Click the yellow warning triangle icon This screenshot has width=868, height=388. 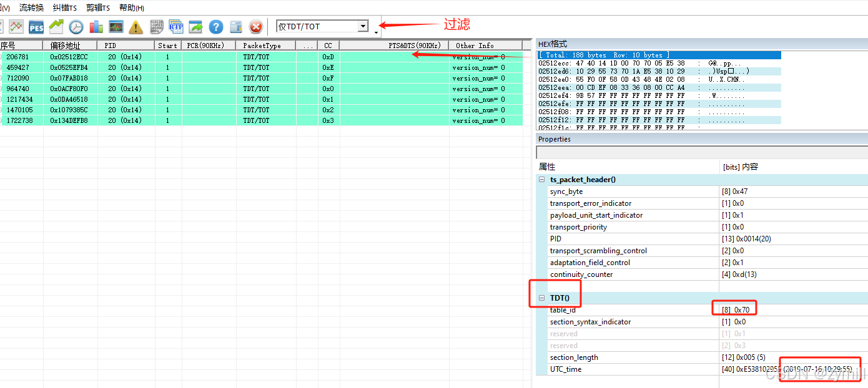136,27
